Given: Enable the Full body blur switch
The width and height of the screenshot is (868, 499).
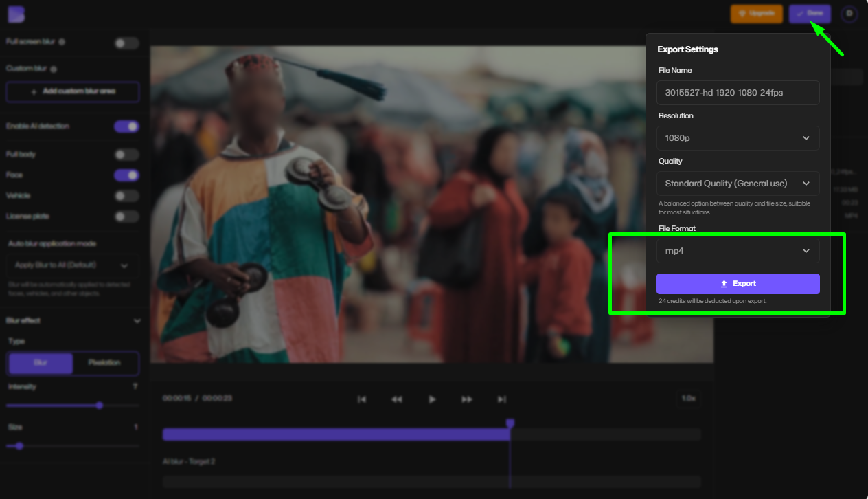Looking at the screenshot, I should click(126, 155).
